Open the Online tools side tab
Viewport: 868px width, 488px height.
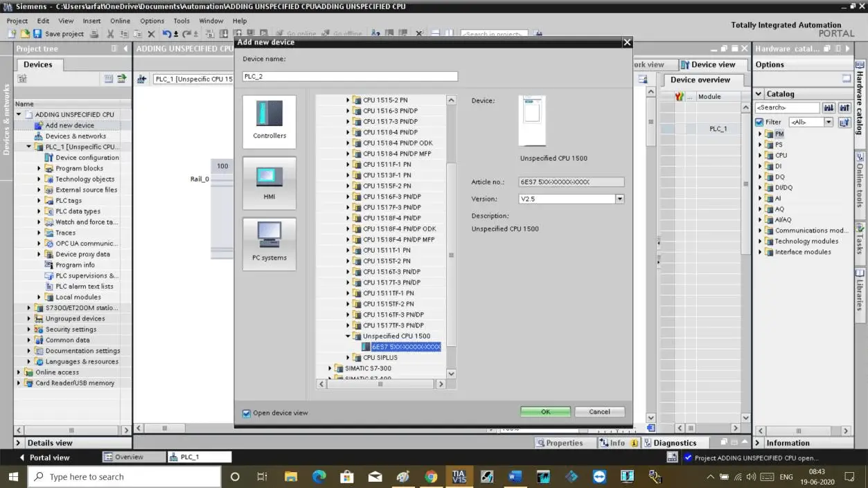point(860,186)
